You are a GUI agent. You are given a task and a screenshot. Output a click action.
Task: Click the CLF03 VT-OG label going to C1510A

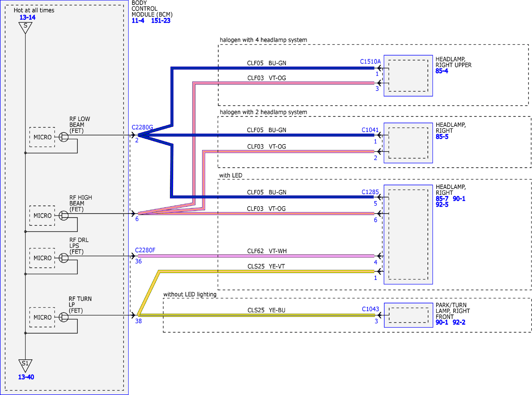point(266,78)
